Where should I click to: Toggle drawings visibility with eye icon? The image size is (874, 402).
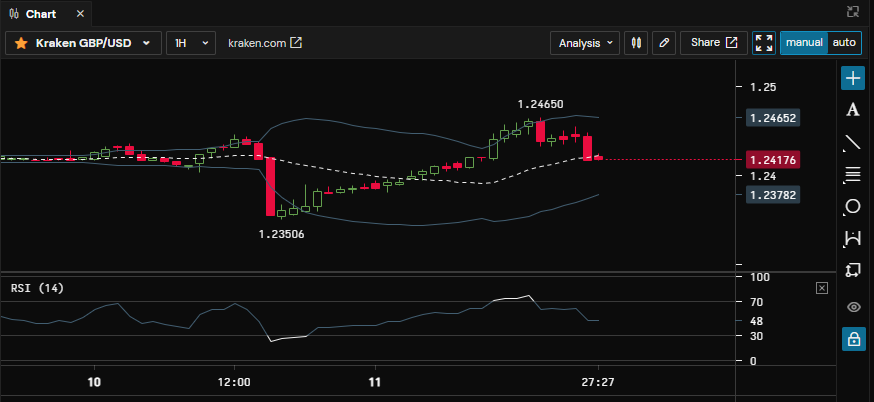click(853, 307)
